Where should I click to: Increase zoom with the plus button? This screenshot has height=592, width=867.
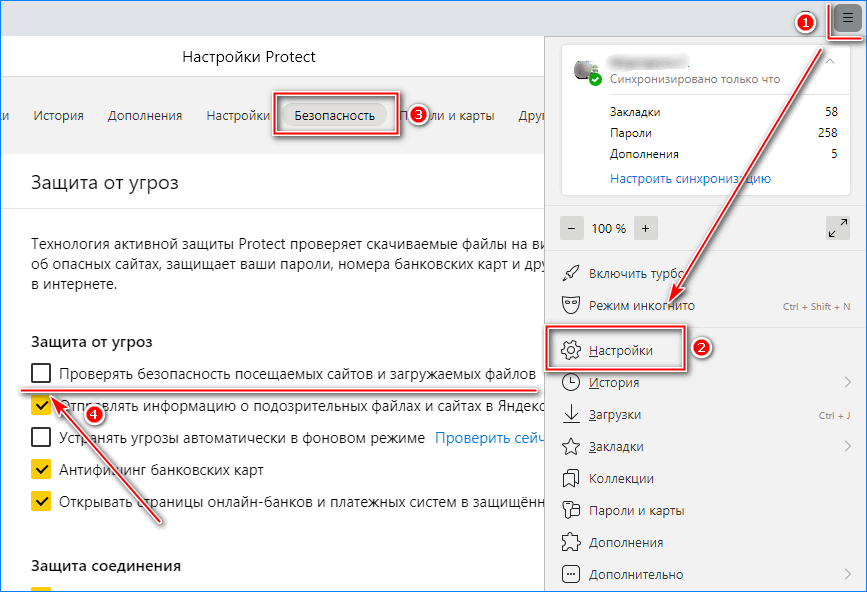pos(645,228)
